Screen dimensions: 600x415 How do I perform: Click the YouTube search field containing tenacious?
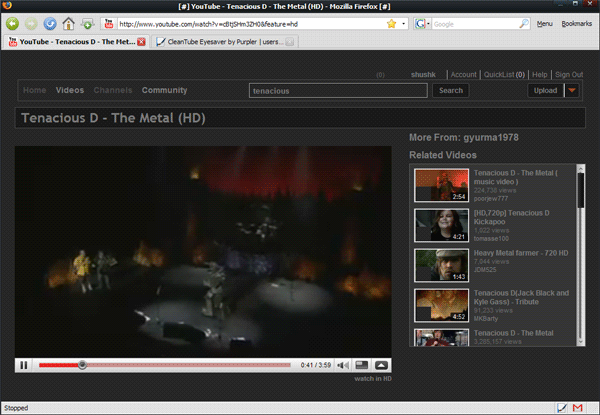pyautogui.click(x=338, y=91)
